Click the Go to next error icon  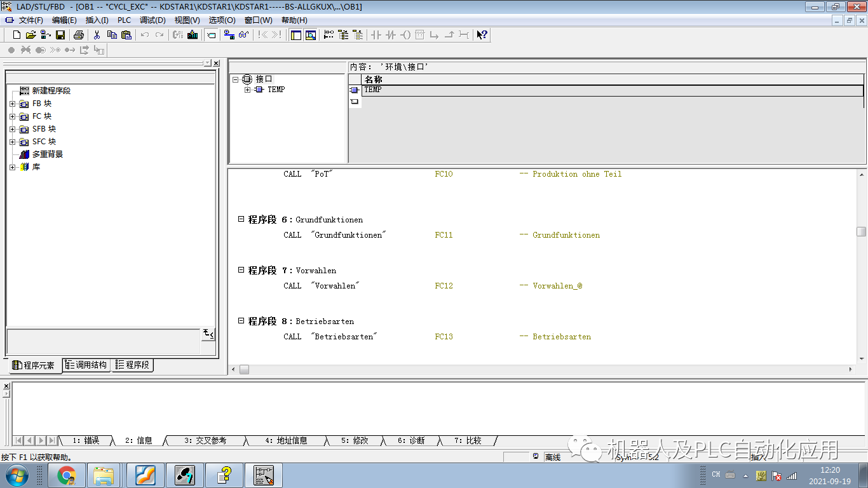click(x=276, y=35)
